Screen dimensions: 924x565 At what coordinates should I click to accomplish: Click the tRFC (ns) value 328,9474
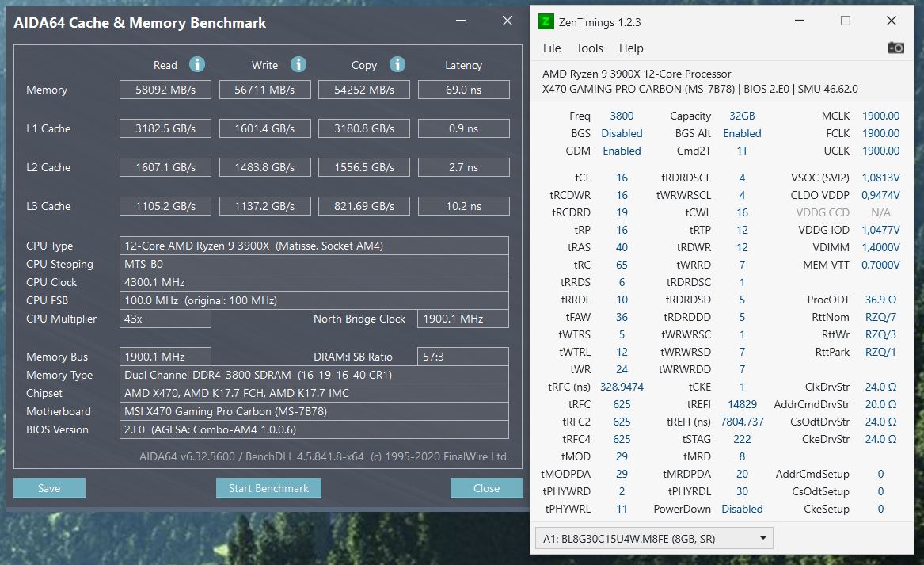tap(622, 387)
